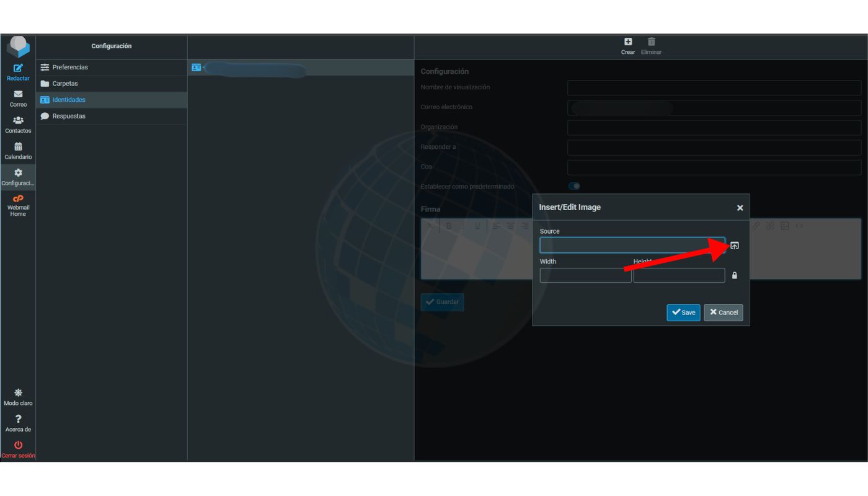Select Carpetas in settings menu
The height and width of the screenshot is (496, 868).
[65, 84]
